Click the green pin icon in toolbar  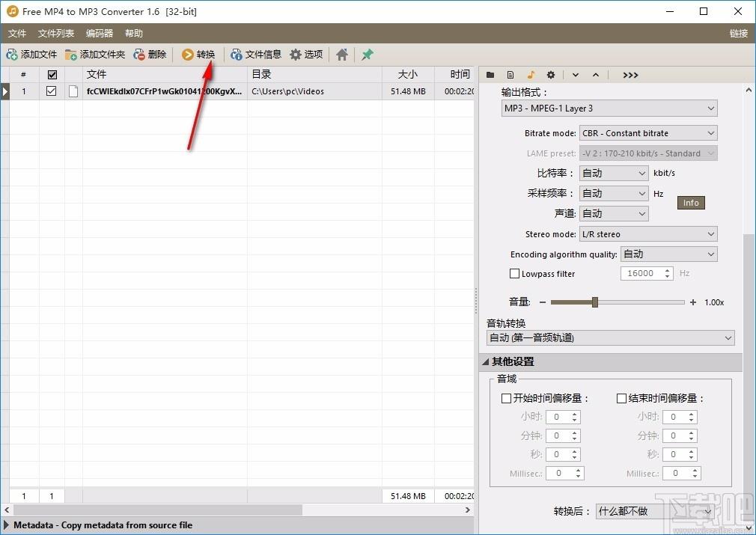[x=368, y=55]
